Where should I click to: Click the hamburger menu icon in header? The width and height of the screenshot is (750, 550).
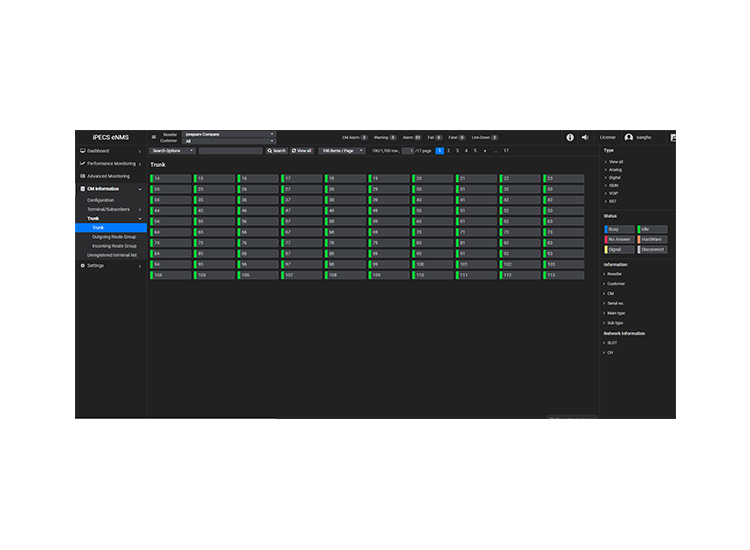[x=154, y=137]
